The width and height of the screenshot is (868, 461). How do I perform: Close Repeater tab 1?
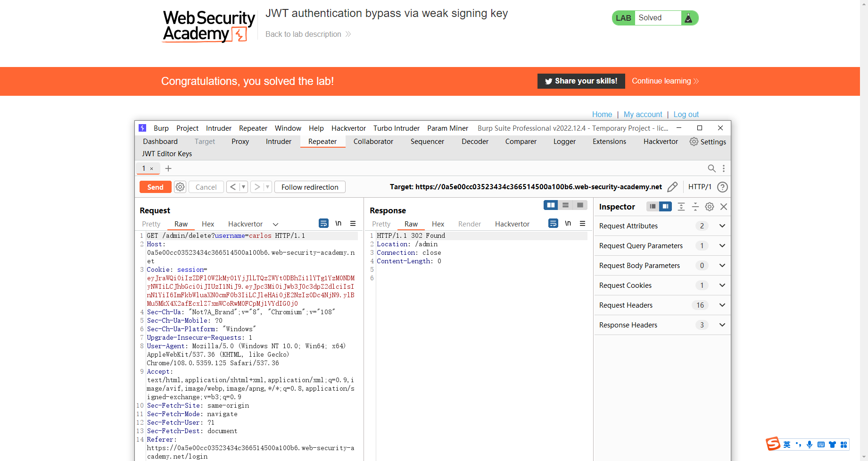tap(152, 168)
